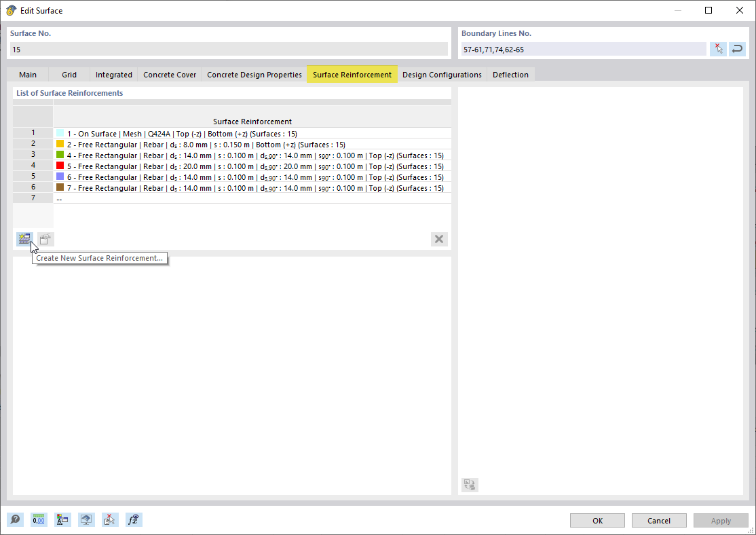Click the reverse boundary lines arrow icon
Screen dimensions: 756x535
737,49
